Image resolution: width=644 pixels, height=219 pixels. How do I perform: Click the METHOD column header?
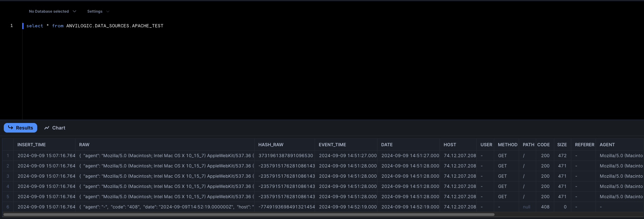507,145
